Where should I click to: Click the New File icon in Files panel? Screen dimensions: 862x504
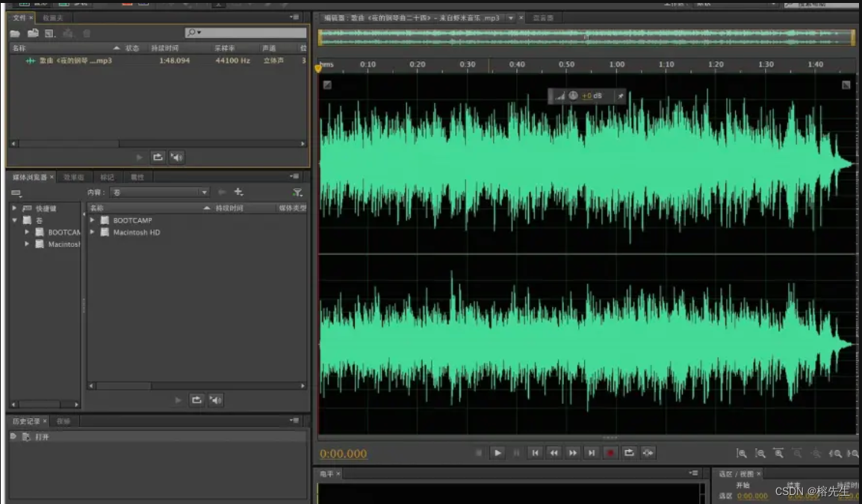point(50,34)
